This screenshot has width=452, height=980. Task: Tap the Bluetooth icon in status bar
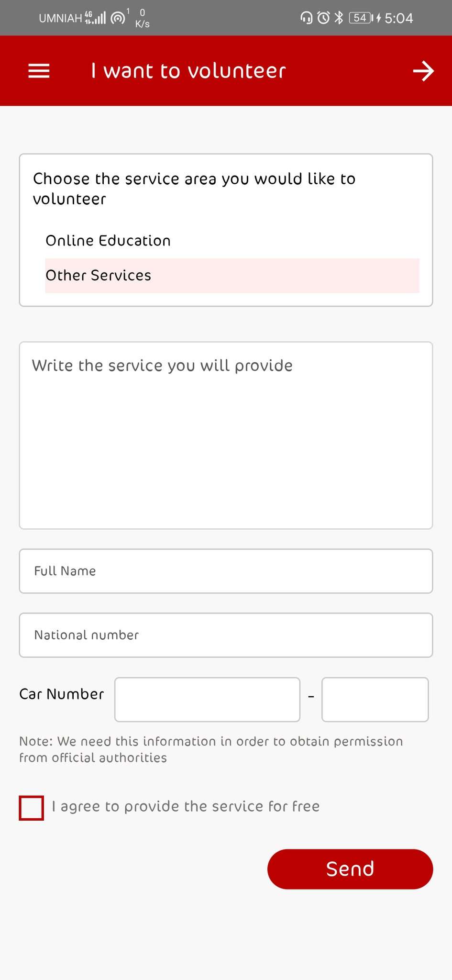(340, 17)
